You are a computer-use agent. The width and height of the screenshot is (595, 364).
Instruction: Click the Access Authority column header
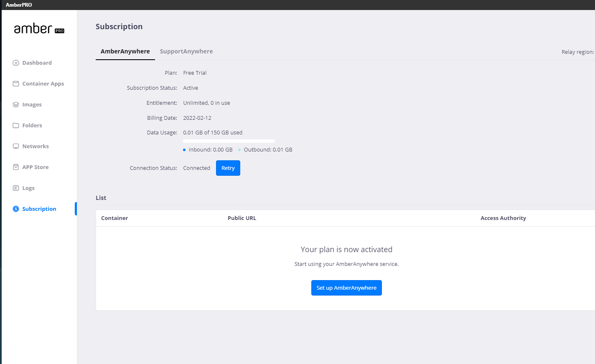pos(503,218)
